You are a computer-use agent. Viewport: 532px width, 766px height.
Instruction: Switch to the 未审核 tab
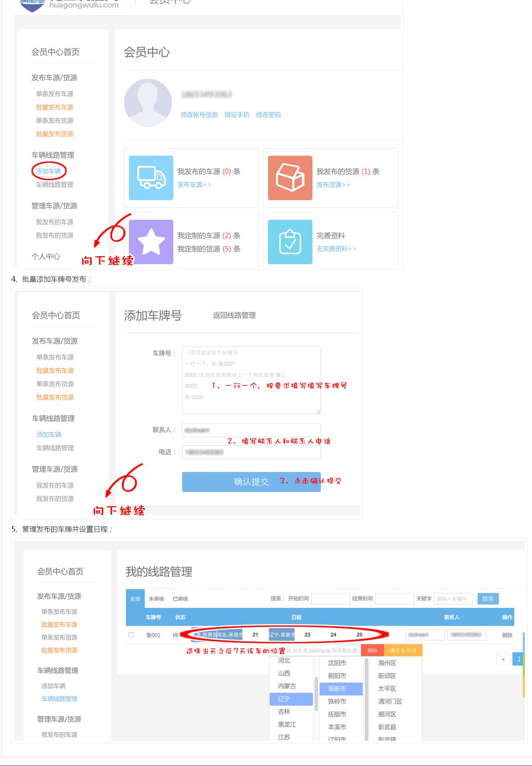tap(156, 599)
